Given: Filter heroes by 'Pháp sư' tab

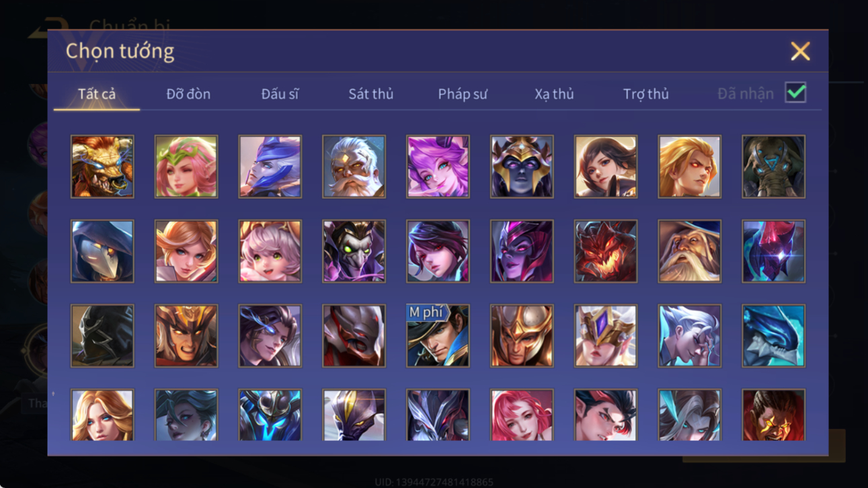Looking at the screenshot, I should (463, 94).
